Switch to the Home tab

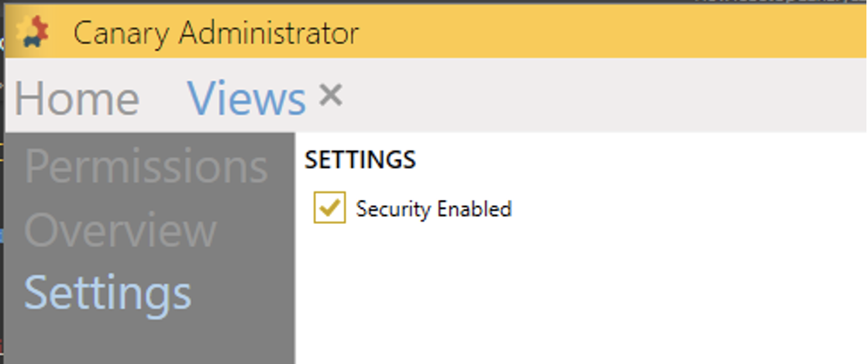(77, 98)
